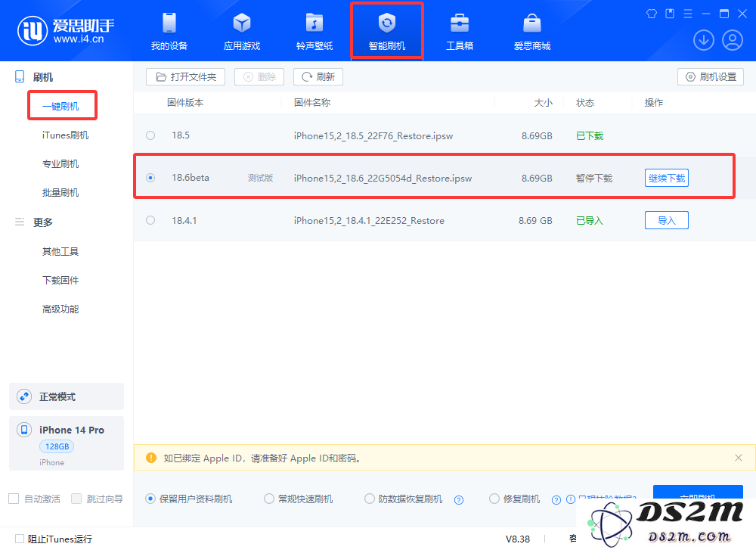Enable the 自动激活 checkbox

tap(14, 499)
